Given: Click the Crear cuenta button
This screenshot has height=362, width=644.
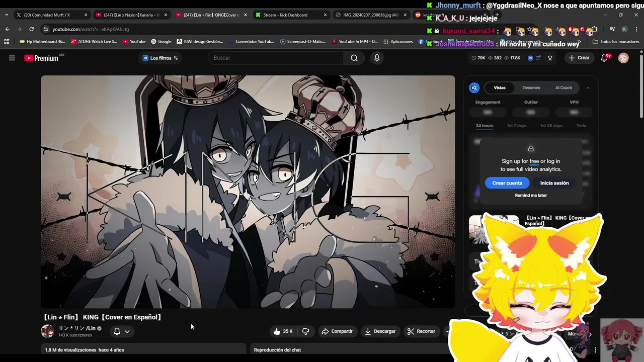Looking at the screenshot, I should point(507,183).
